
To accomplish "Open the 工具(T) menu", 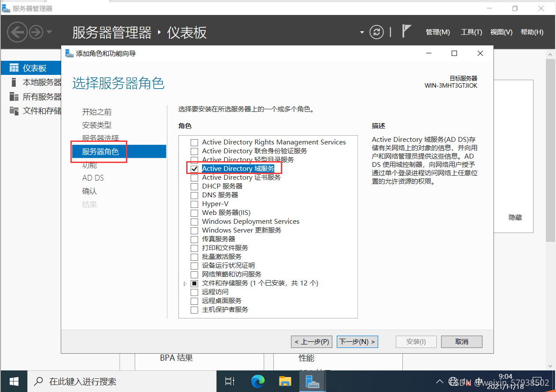I will point(471,32).
